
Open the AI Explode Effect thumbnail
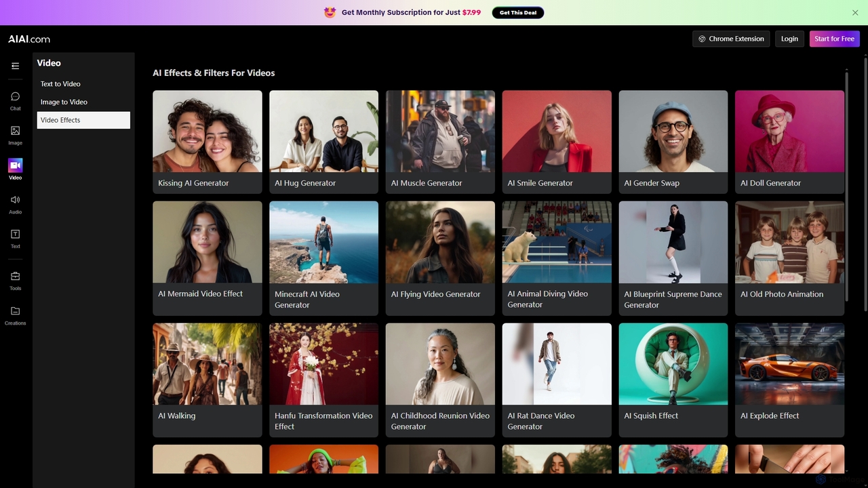tap(790, 364)
